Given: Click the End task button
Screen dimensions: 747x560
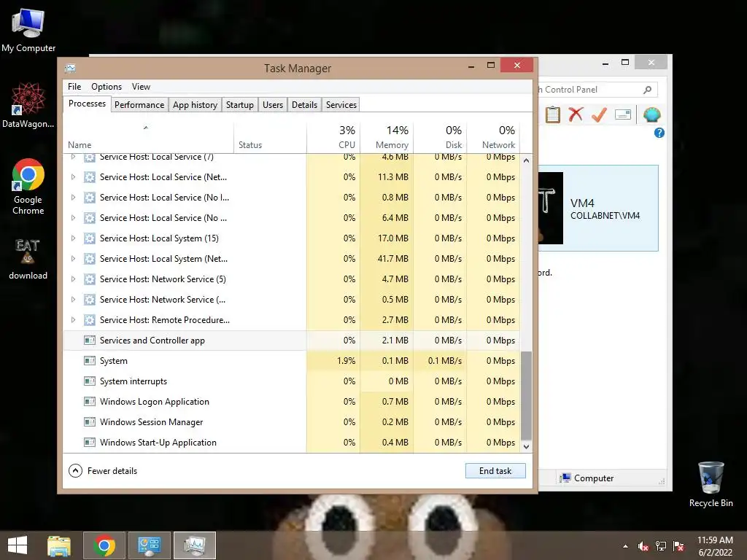Looking at the screenshot, I should [495, 470].
